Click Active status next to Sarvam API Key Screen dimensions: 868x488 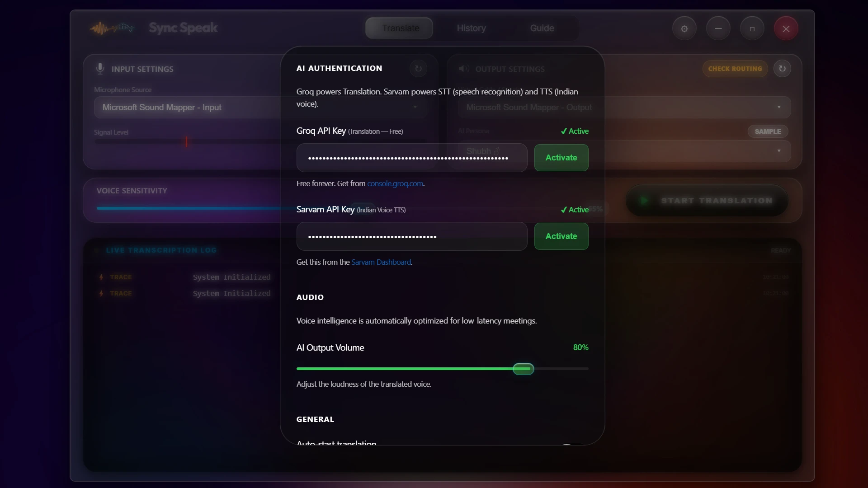click(574, 210)
